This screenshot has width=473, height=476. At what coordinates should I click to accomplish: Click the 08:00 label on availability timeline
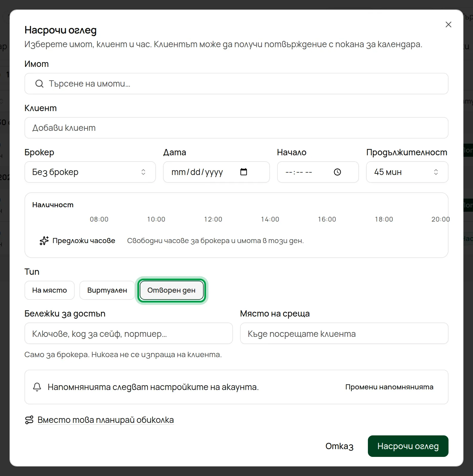[x=99, y=219]
